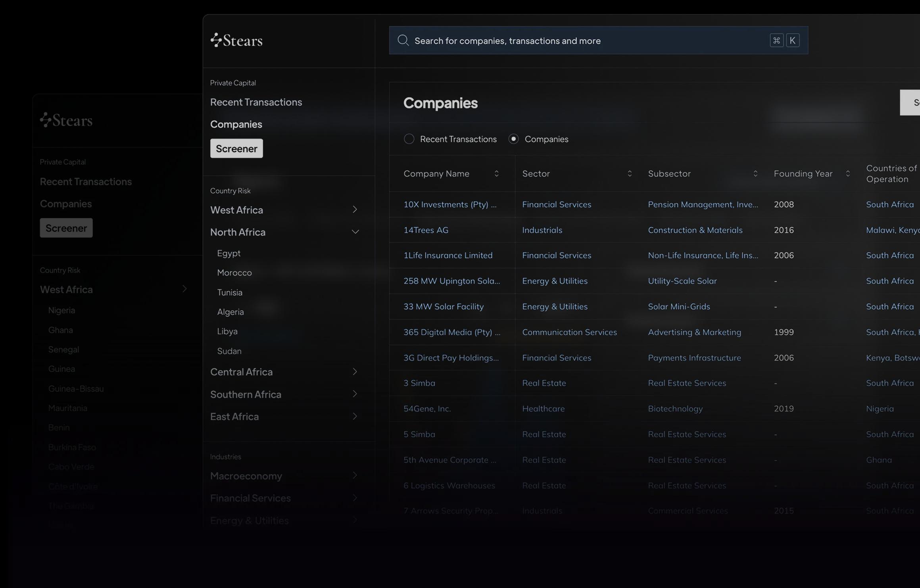The image size is (920, 588).
Task: Toggle West Africa chevron in background sidebar
Action: (x=184, y=289)
